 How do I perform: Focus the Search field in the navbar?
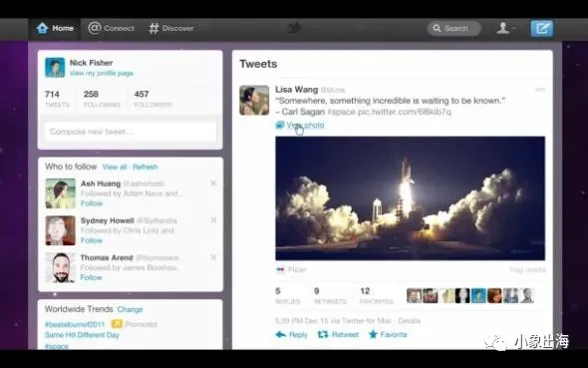(x=453, y=28)
